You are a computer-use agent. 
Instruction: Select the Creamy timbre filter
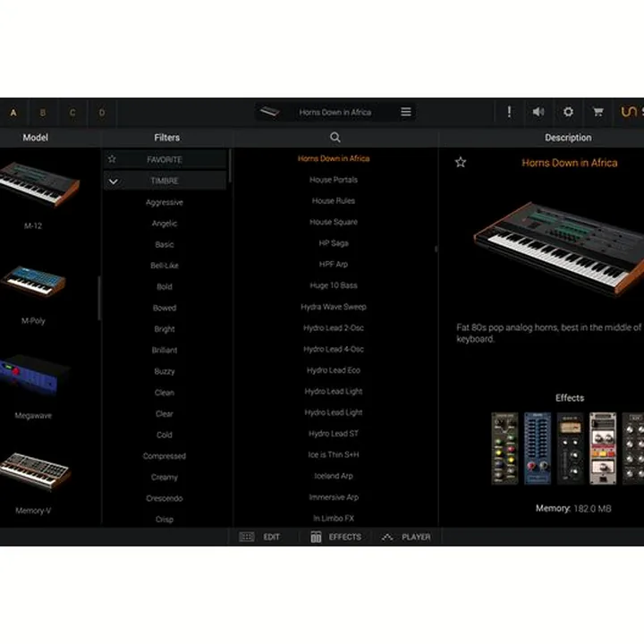pyautogui.click(x=165, y=477)
